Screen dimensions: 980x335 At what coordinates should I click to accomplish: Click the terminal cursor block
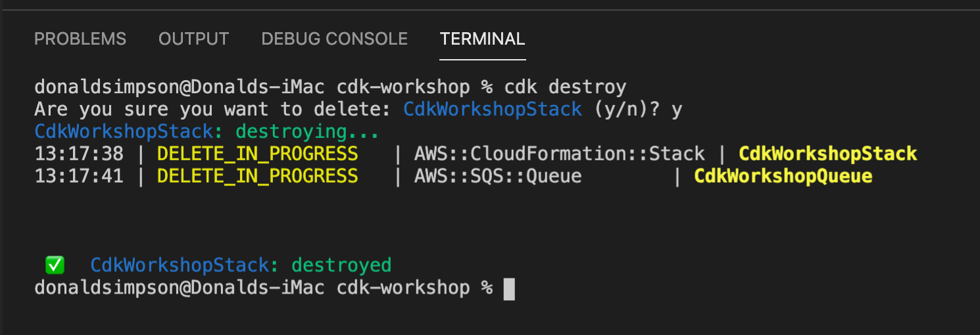[x=509, y=289]
